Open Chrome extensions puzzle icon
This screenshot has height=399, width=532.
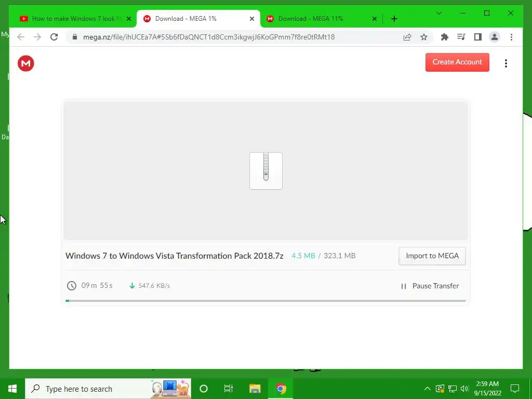[x=445, y=37]
